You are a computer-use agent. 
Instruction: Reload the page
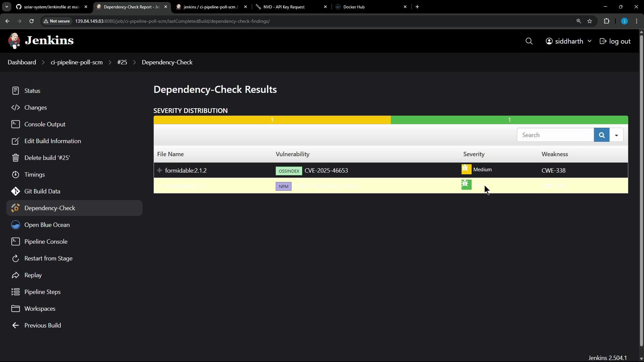click(x=32, y=21)
